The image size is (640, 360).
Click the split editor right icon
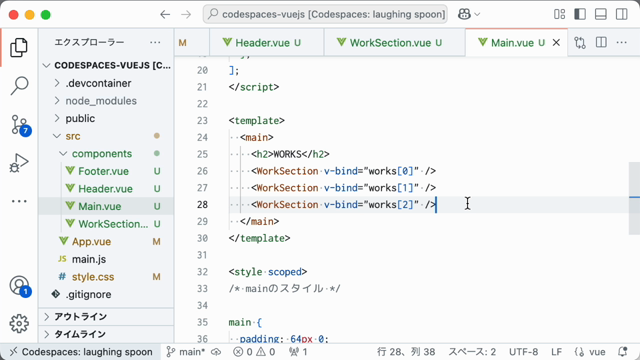(601, 42)
